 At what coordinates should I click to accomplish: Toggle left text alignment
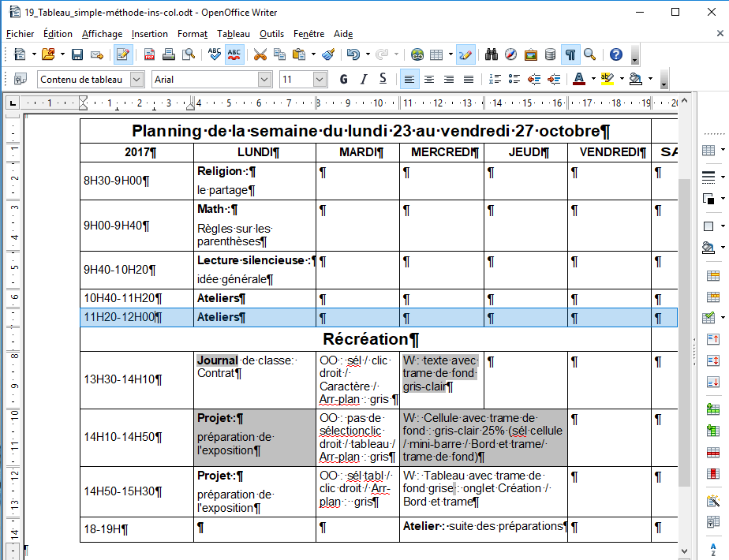click(409, 79)
